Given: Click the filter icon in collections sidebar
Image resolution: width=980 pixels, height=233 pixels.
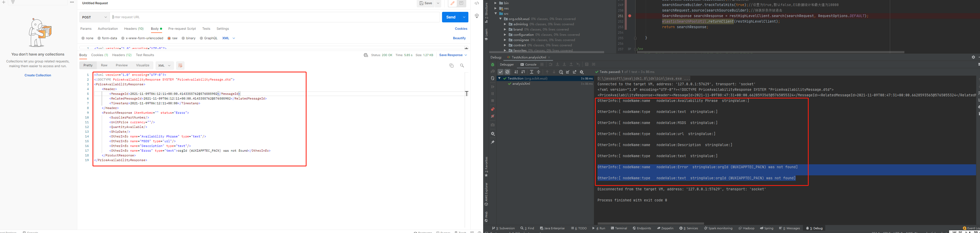Looking at the screenshot, I should tap(13, 2).
